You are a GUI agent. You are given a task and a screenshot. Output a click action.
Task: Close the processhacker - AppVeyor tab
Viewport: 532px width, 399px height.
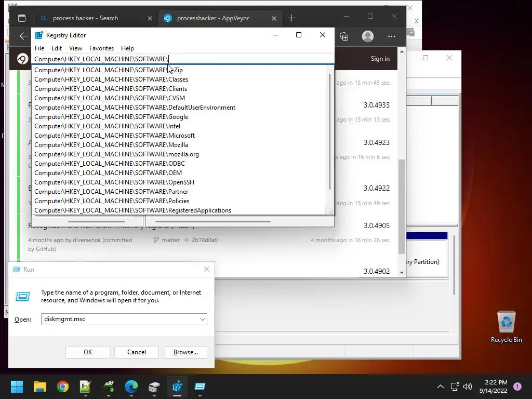click(x=274, y=18)
